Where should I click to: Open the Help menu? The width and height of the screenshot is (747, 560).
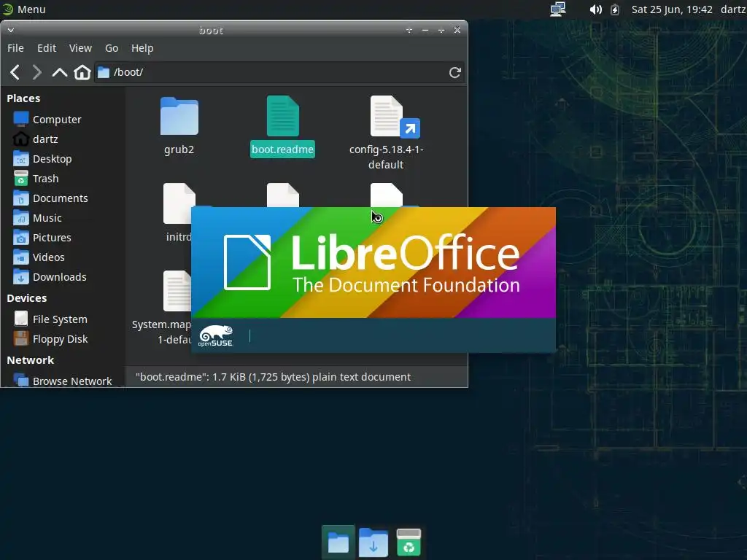tap(142, 48)
